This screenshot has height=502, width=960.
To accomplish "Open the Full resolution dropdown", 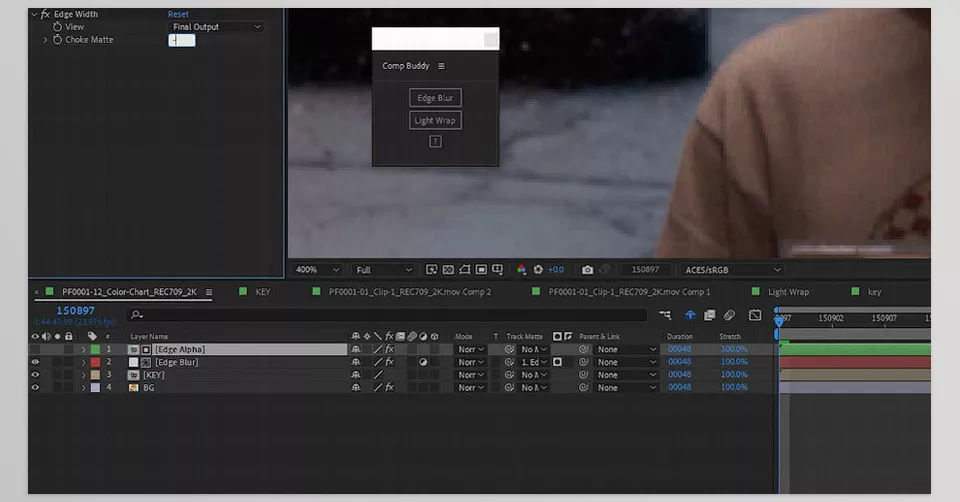I will (383, 270).
